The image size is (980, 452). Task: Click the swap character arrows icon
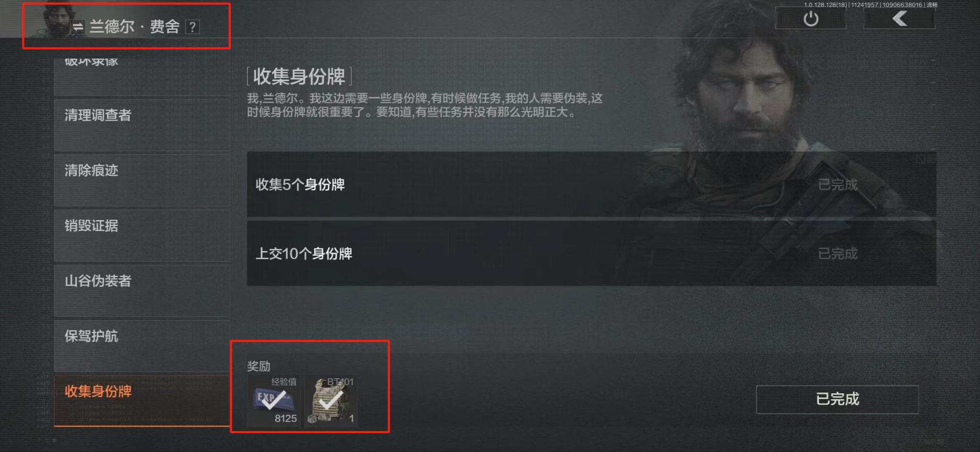[x=78, y=27]
